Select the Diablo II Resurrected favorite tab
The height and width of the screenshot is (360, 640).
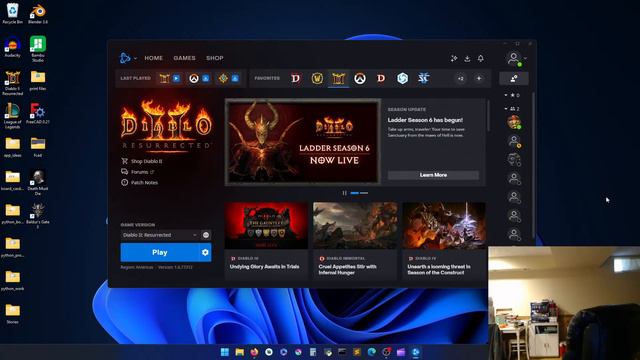tap(338, 78)
